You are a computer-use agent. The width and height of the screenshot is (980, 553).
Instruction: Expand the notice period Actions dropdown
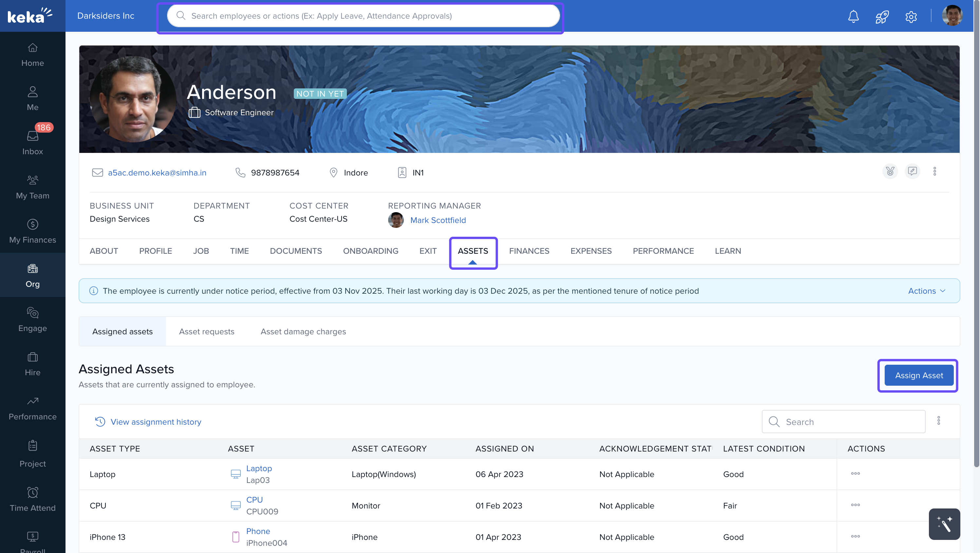tap(926, 291)
